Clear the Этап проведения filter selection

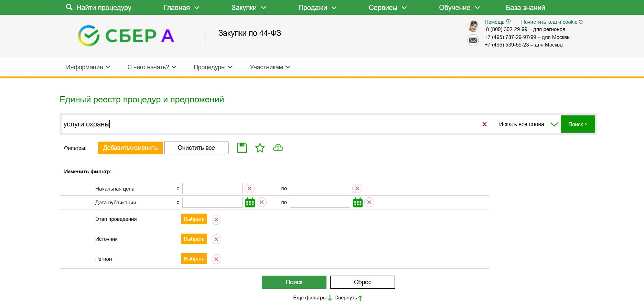click(216, 219)
